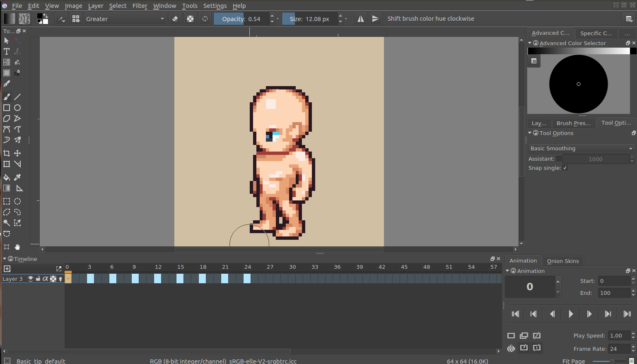Select the Crop tool
Viewport: 637px width, 364px height.
coord(6,153)
